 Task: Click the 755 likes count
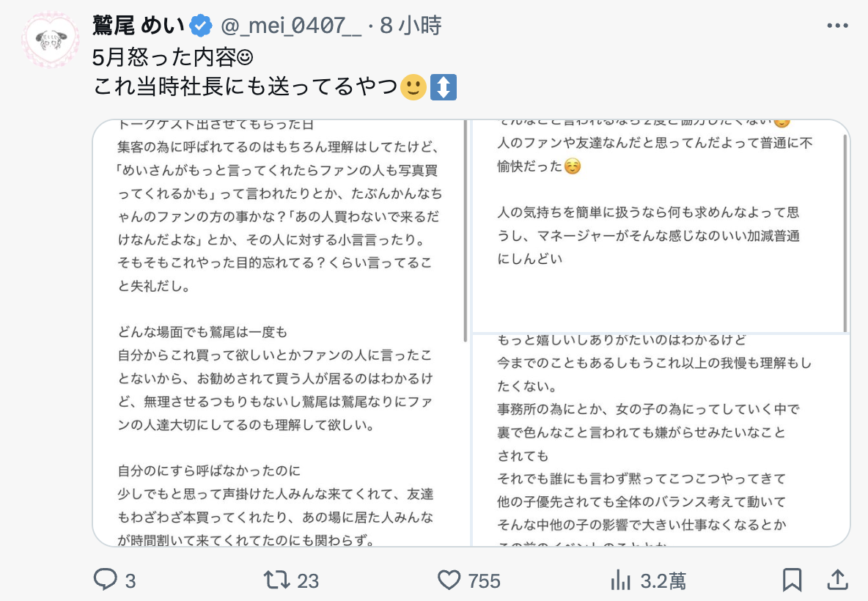pyautogui.click(x=484, y=580)
